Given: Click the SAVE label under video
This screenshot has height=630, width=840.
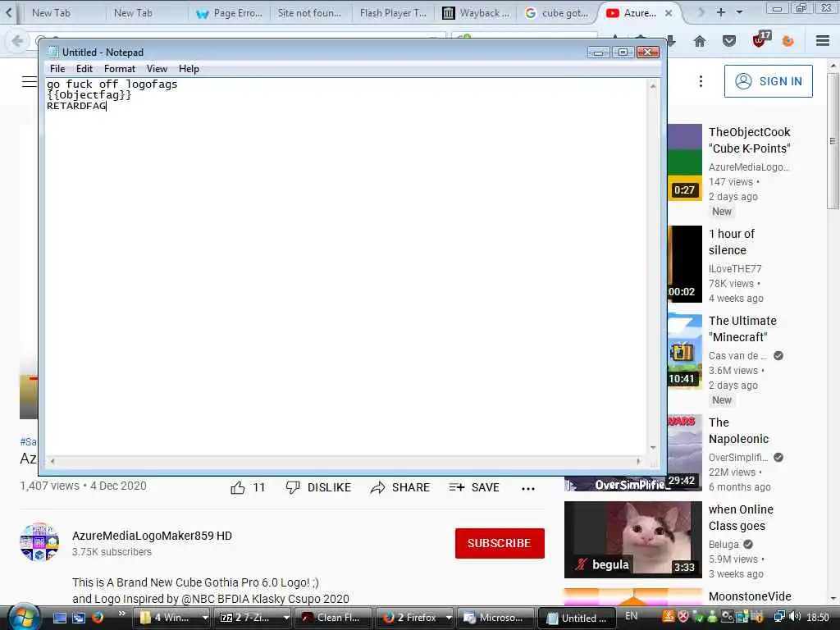Looking at the screenshot, I should point(486,487).
